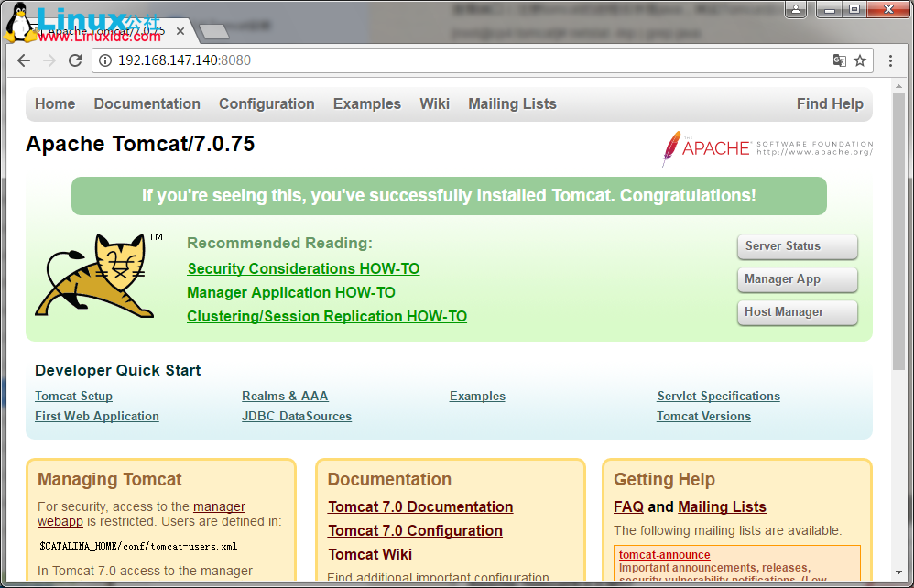Select Find Help in the navigation bar
This screenshot has height=588, width=914.
pos(830,103)
